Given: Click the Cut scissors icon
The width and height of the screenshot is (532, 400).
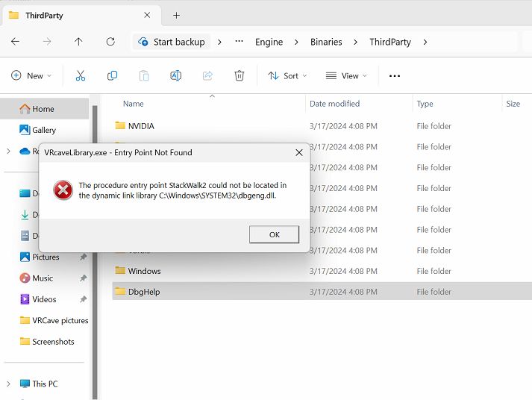Looking at the screenshot, I should (81, 75).
